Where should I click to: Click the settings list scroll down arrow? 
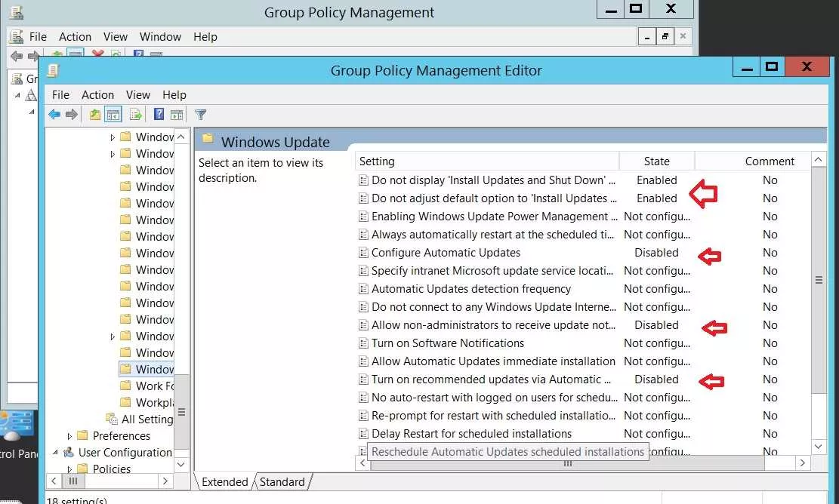point(819,446)
